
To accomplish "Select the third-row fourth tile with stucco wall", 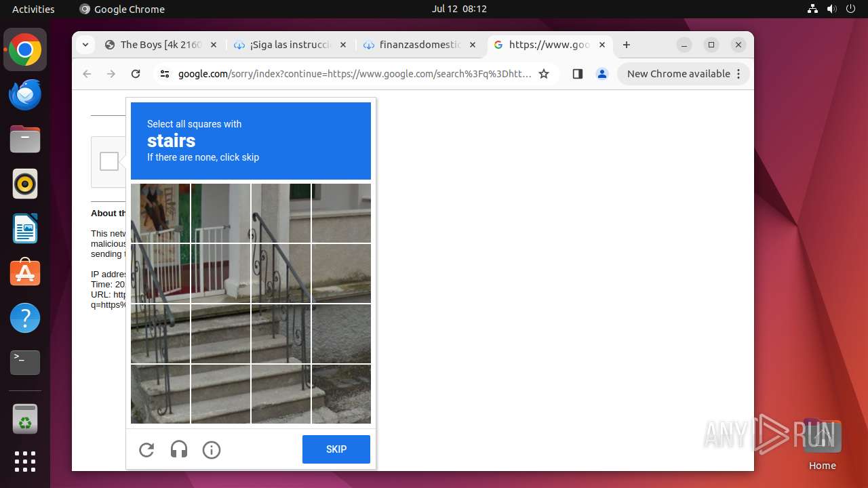I will pyautogui.click(x=341, y=333).
